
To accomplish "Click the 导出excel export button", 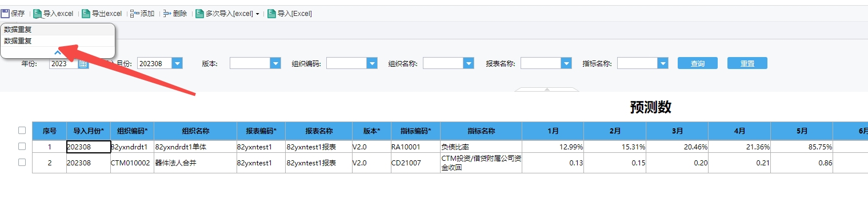I will tap(102, 13).
